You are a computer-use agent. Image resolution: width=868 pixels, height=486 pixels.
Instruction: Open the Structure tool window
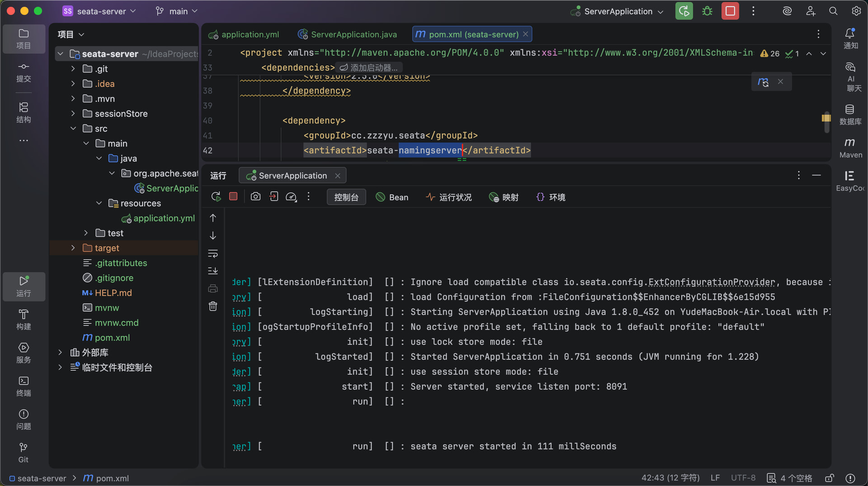tap(24, 112)
